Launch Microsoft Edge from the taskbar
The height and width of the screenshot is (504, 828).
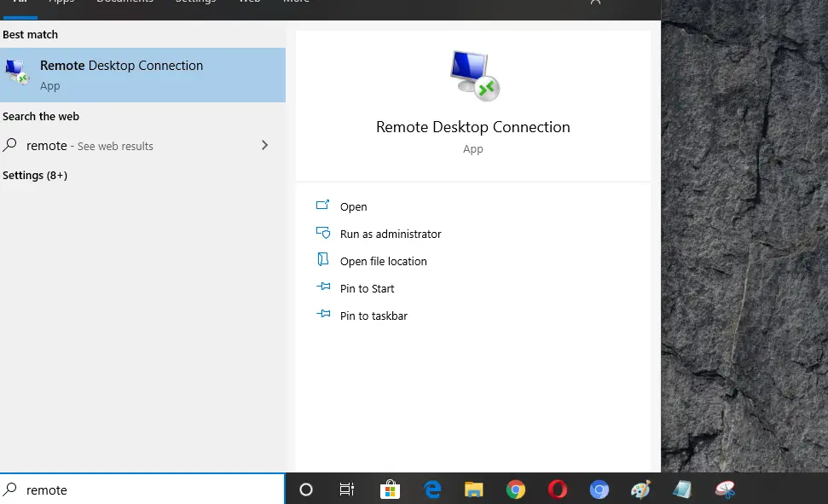(432, 490)
